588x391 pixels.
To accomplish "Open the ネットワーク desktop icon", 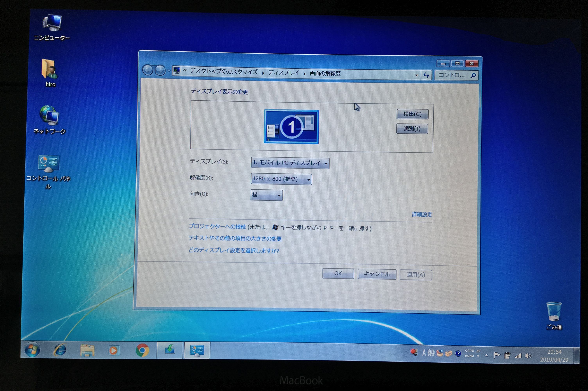I will click(49, 120).
